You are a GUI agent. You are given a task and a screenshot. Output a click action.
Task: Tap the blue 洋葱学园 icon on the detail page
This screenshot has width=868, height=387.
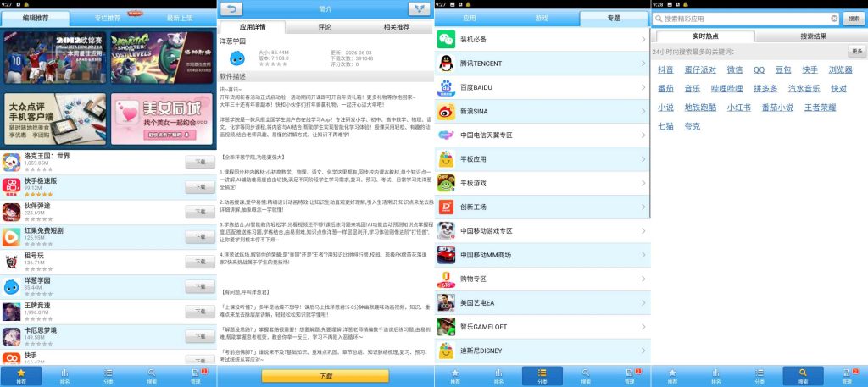coord(237,58)
